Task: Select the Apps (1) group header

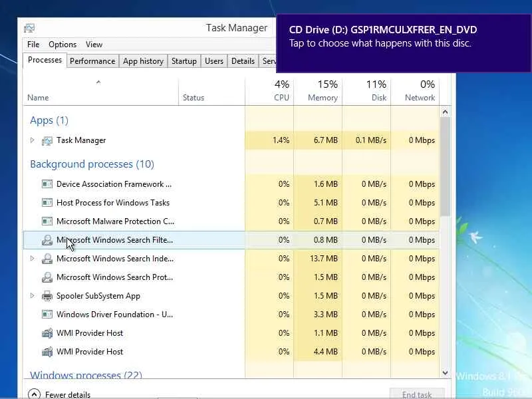Action: click(49, 120)
